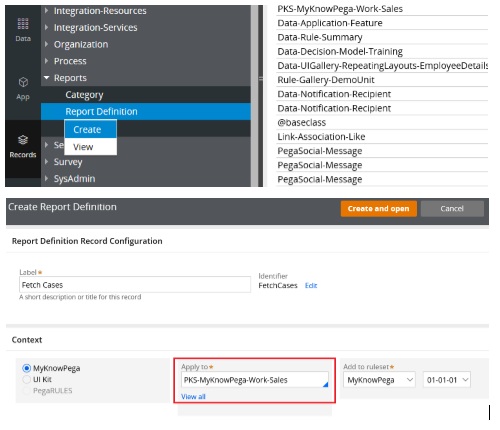Open the Records explorer icon
The height and width of the screenshot is (430, 500).
pyautogui.click(x=23, y=146)
